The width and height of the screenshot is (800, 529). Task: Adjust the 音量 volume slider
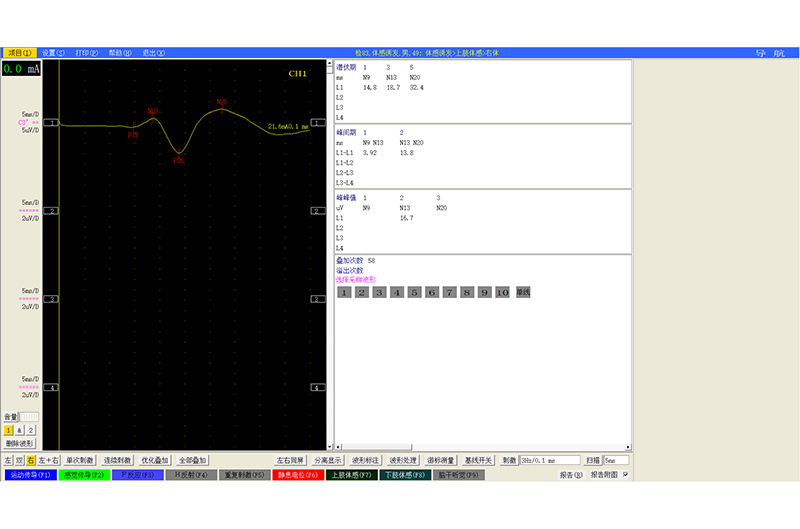[x=30, y=416]
